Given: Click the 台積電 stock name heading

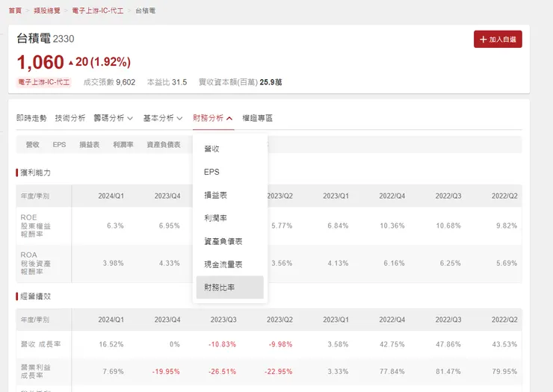Looking at the screenshot, I should [x=34, y=38].
